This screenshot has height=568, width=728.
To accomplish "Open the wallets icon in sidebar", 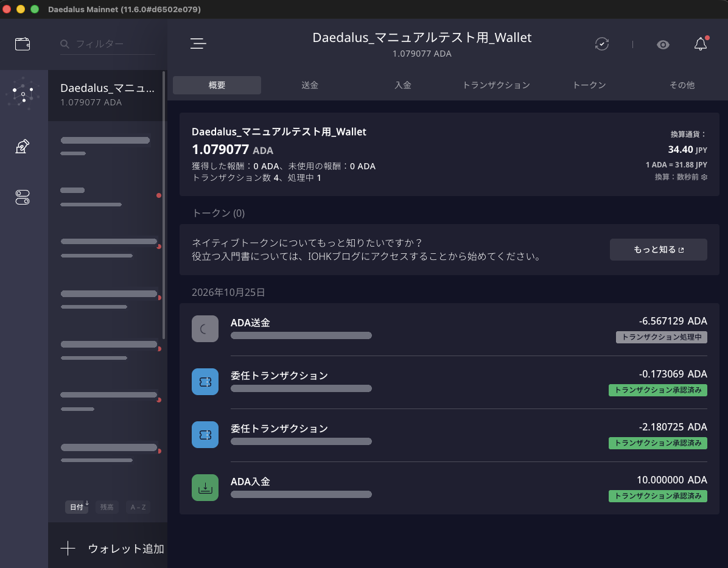I will pyautogui.click(x=23, y=44).
